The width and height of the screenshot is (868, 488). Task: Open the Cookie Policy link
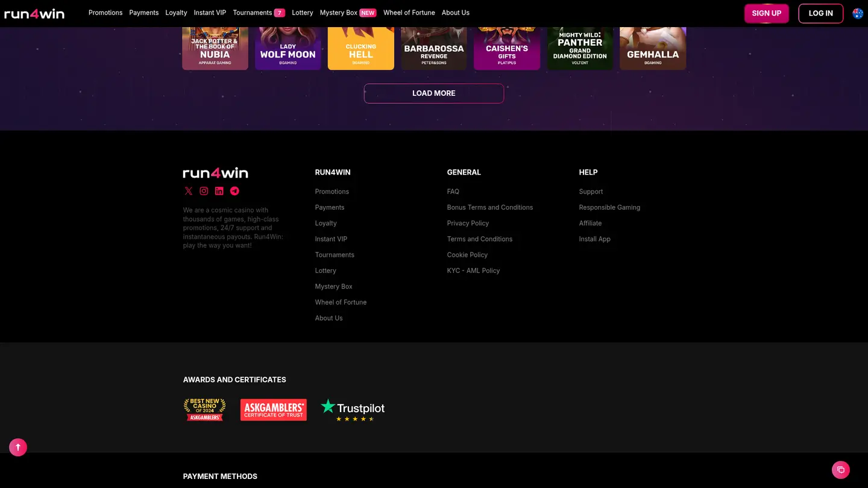[467, 255]
